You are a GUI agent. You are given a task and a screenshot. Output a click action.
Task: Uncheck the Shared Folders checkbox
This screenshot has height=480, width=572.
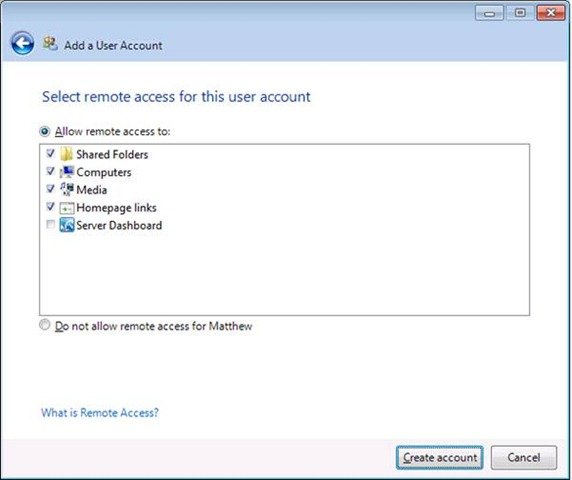(x=51, y=153)
